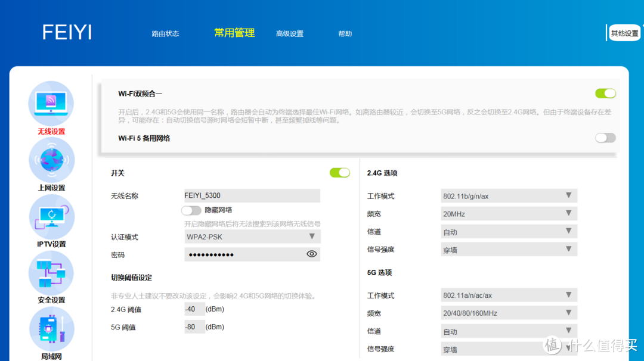Click the 其他设置 button
This screenshot has width=644, height=361.
click(624, 33)
